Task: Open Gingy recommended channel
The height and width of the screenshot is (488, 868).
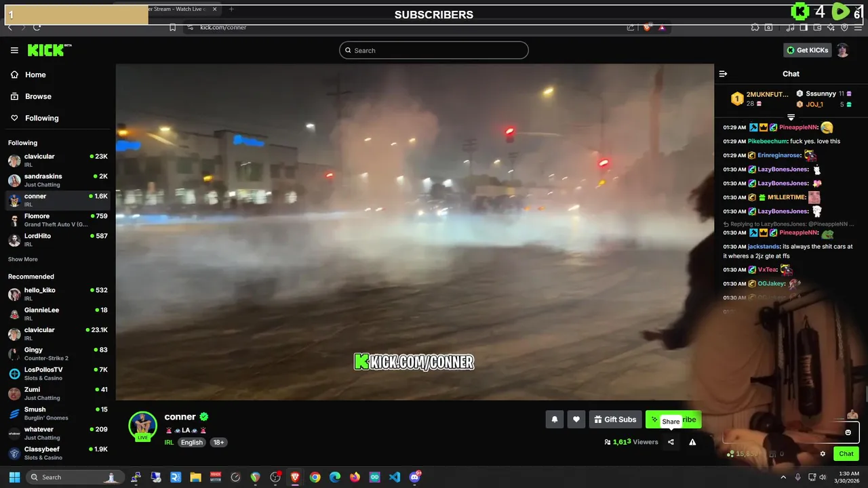Action: (x=58, y=354)
